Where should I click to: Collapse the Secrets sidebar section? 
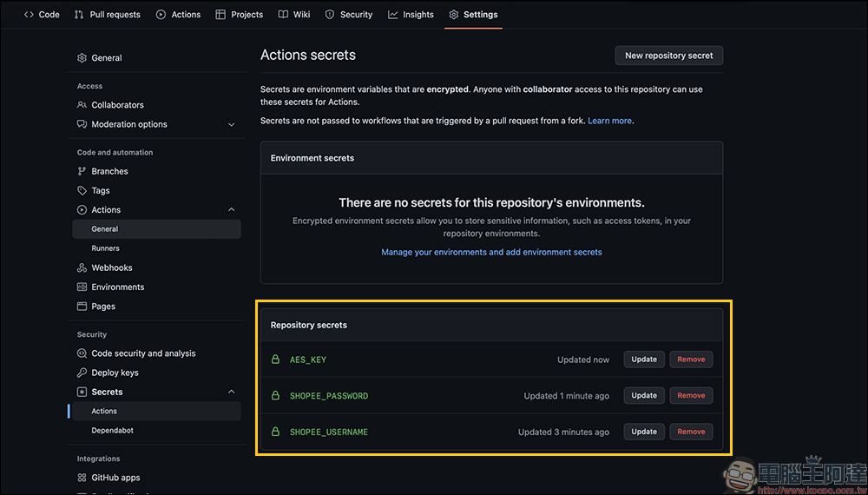231,393
